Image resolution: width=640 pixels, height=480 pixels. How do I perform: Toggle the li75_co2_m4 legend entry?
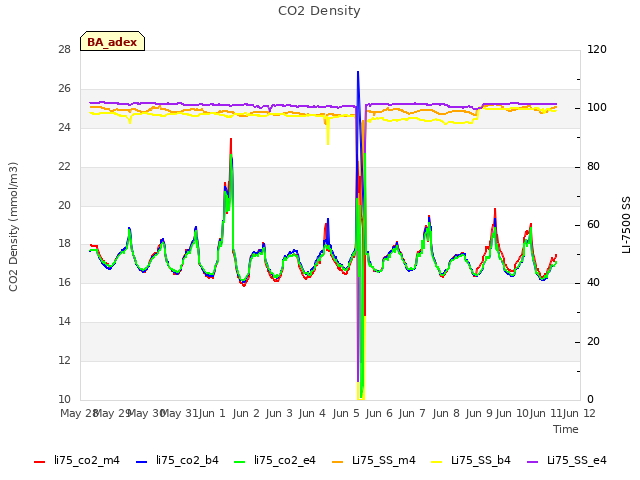tap(77, 461)
